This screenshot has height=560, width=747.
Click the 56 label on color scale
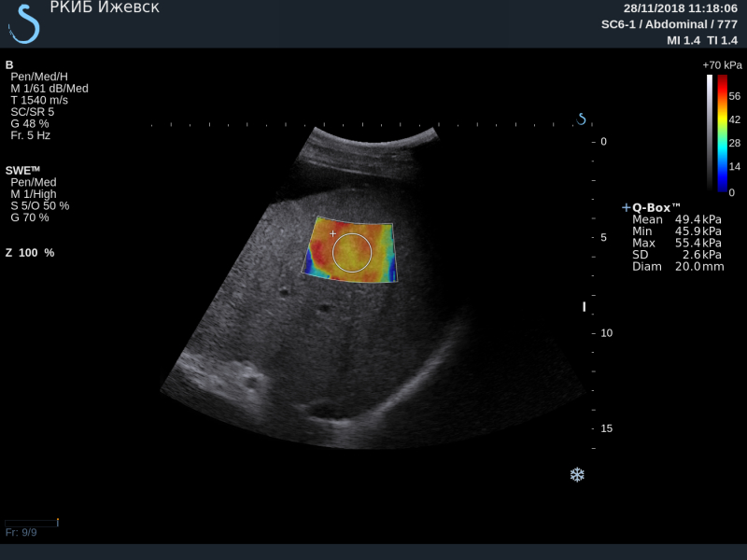click(735, 96)
